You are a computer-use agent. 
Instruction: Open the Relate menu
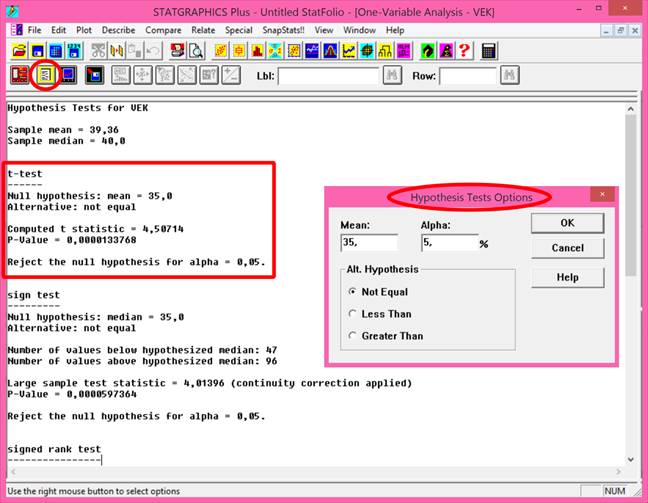coord(203,30)
